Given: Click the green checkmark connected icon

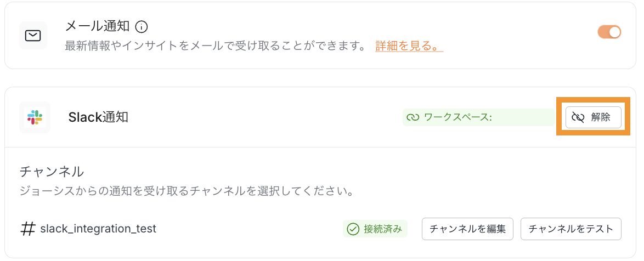Looking at the screenshot, I should click(x=353, y=229).
